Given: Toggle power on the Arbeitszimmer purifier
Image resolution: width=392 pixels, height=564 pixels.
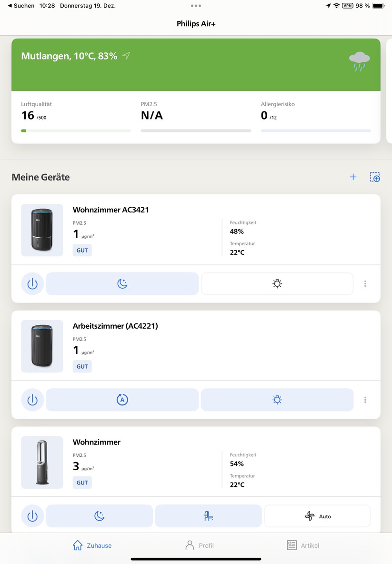Looking at the screenshot, I should click(x=32, y=400).
